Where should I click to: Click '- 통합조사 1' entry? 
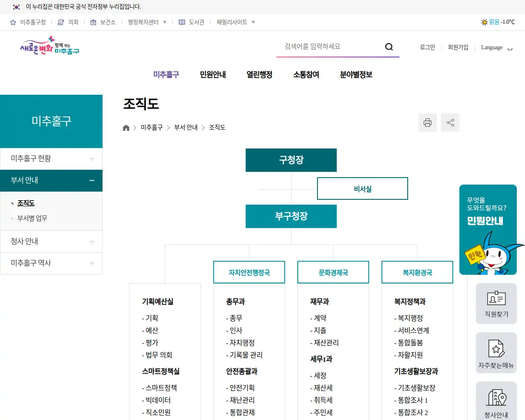click(411, 400)
